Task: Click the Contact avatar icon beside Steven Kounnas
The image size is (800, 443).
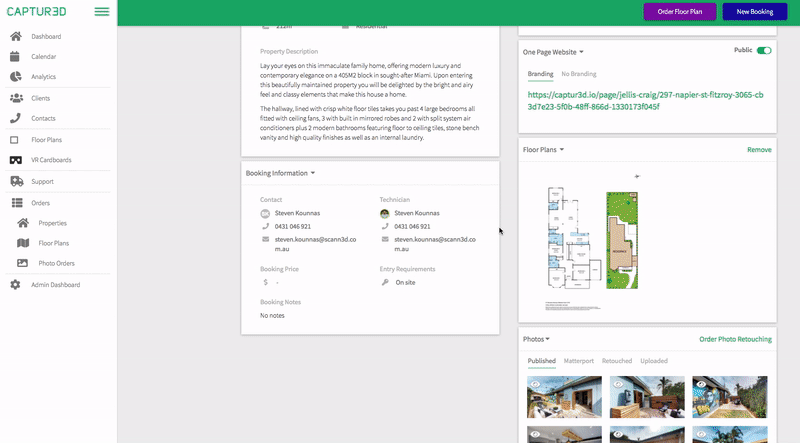Action: 265,213
